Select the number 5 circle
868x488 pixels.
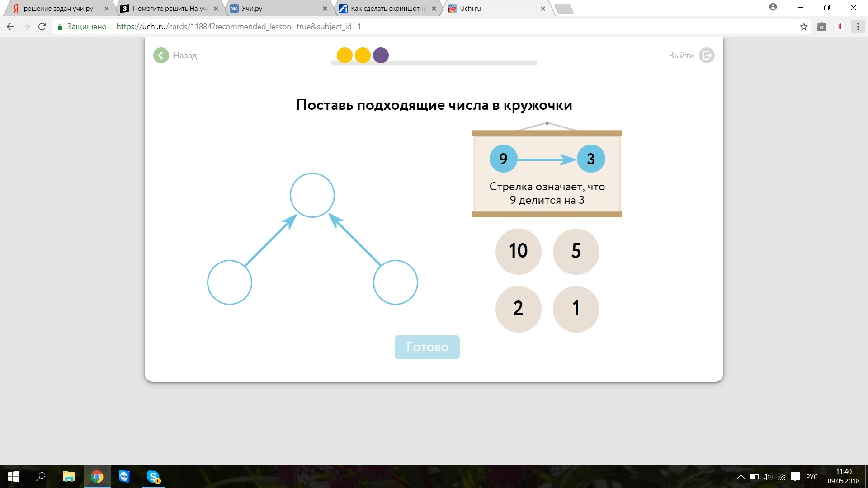pyautogui.click(x=576, y=251)
